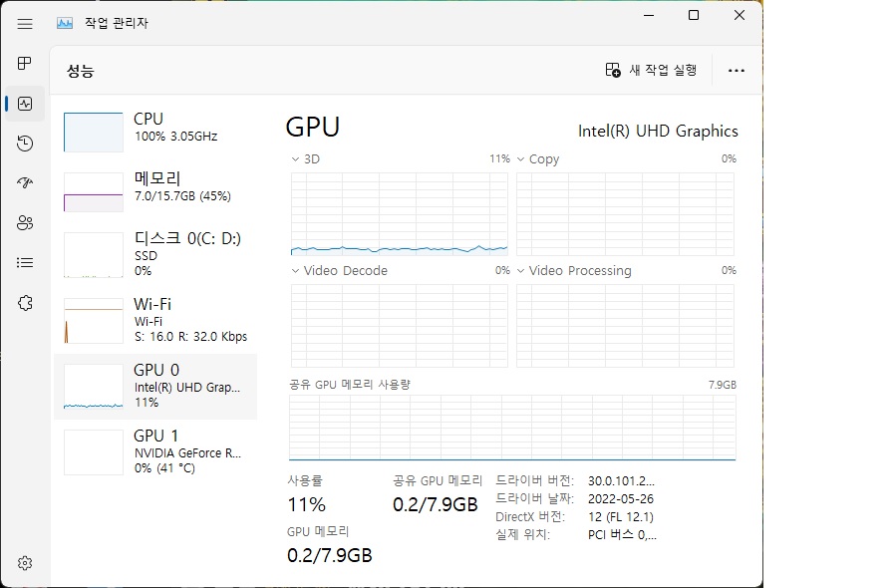Expand the 3D graph engine dropdown
Image resolution: width=889 pixels, height=588 pixels.
coord(306,159)
